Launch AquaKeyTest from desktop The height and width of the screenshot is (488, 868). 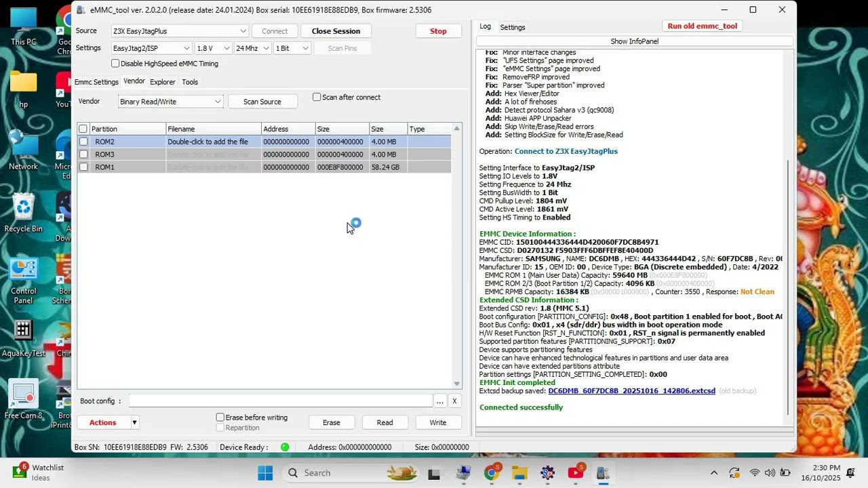[x=23, y=338]
